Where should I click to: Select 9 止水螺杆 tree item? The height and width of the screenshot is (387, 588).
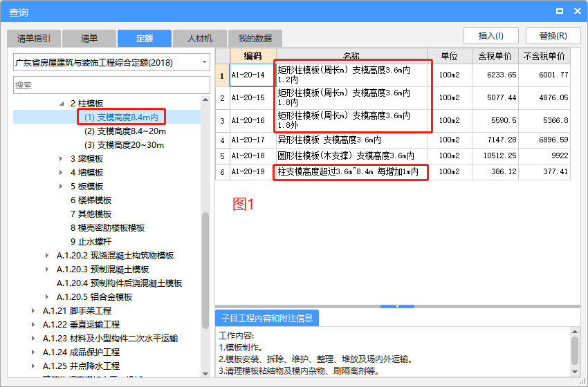point(91,242)
